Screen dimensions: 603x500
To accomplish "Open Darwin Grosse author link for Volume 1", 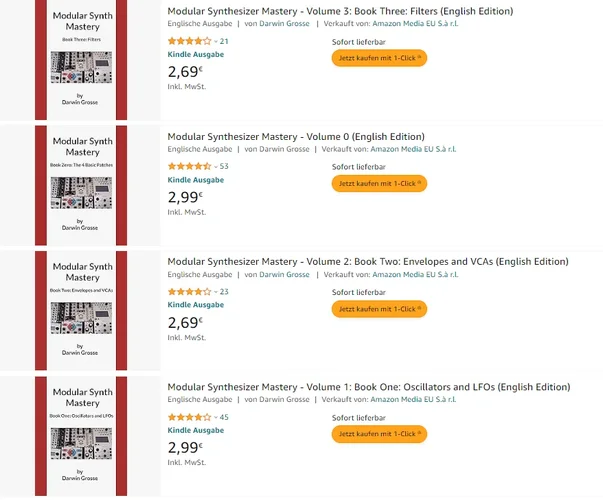I will 284,400.
